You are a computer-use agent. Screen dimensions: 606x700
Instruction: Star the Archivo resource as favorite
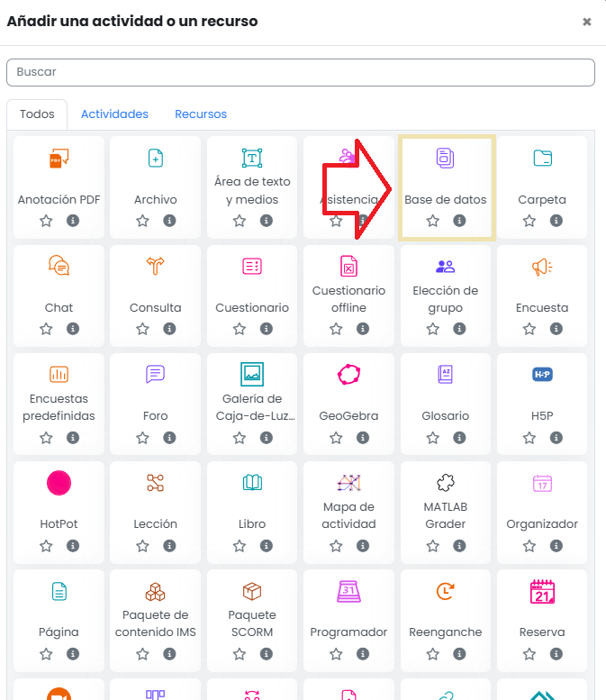[143, 221]
